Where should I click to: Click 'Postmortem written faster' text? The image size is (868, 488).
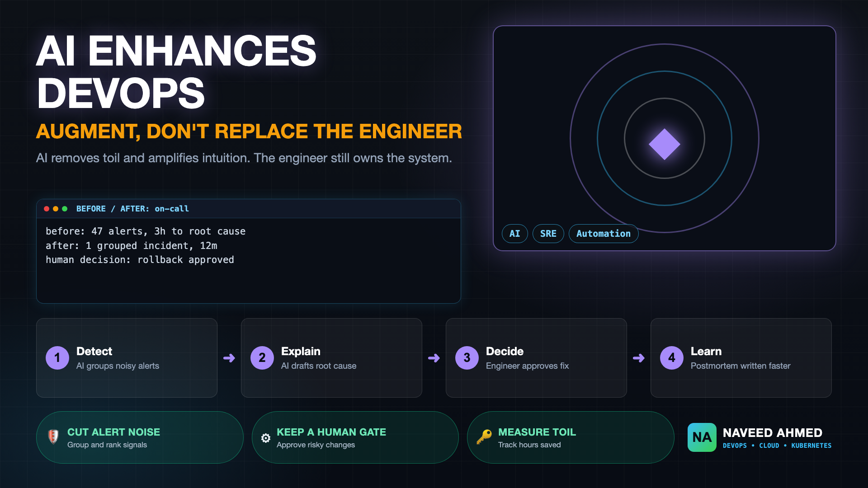(x=741, y=366)
